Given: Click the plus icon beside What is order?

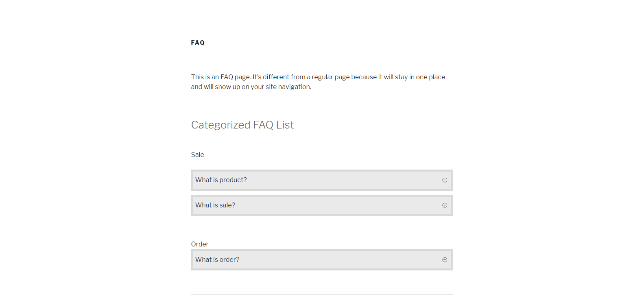Looking at the screenshot, I should [x=445, y=260].
